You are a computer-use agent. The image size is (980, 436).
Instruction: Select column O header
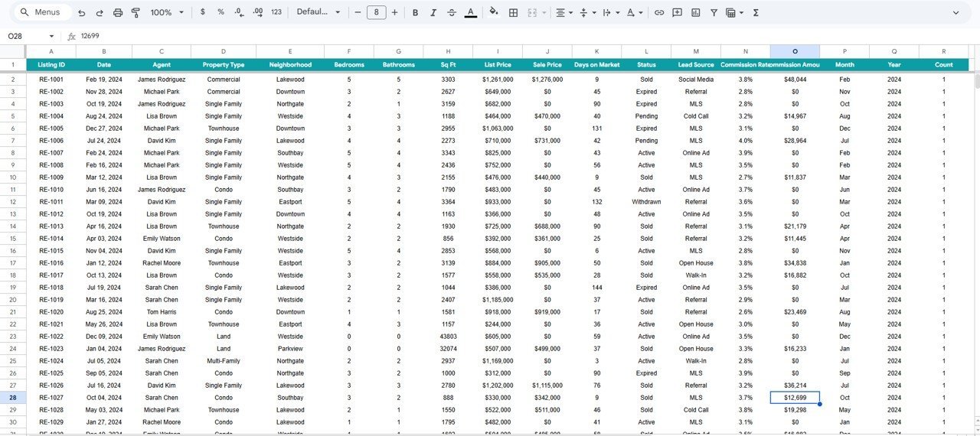pos(795,51)
